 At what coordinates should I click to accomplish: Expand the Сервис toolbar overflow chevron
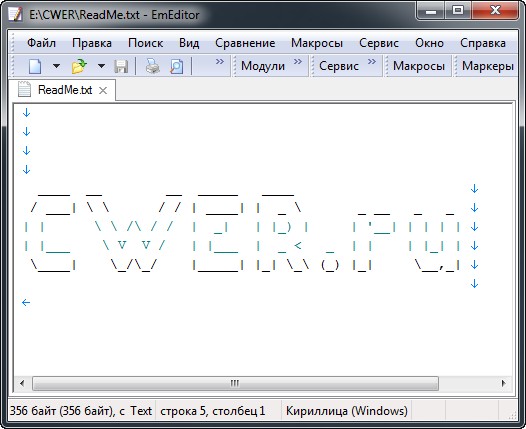(x=372, y=62)
